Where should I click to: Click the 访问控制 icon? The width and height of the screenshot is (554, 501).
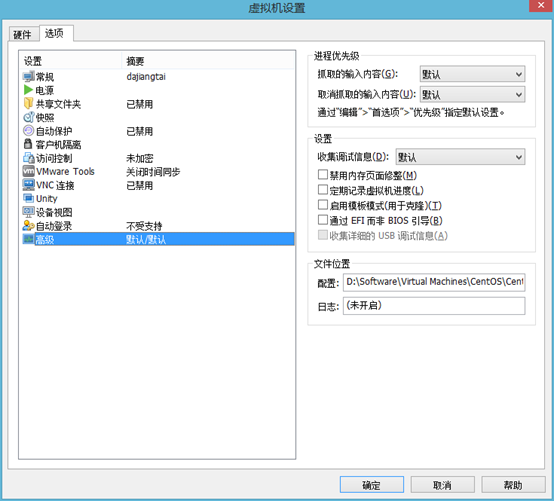coord(28,158)
